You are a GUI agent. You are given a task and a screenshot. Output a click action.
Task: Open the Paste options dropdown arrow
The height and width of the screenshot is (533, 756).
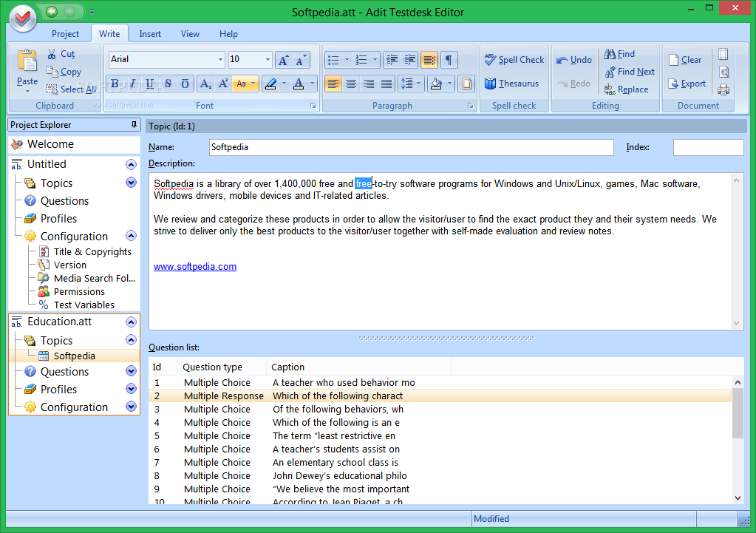[x=27, y=91]
